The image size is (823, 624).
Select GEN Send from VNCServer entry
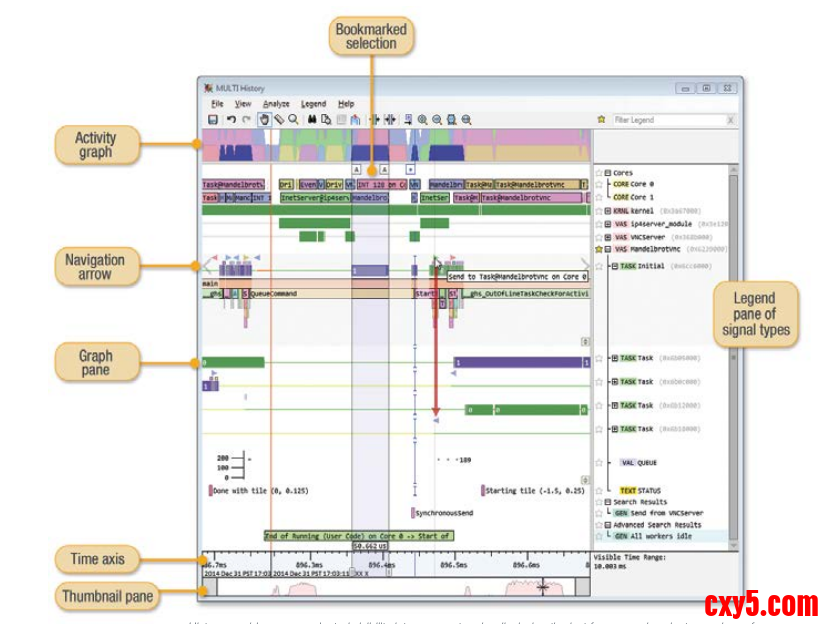point(659,513)
